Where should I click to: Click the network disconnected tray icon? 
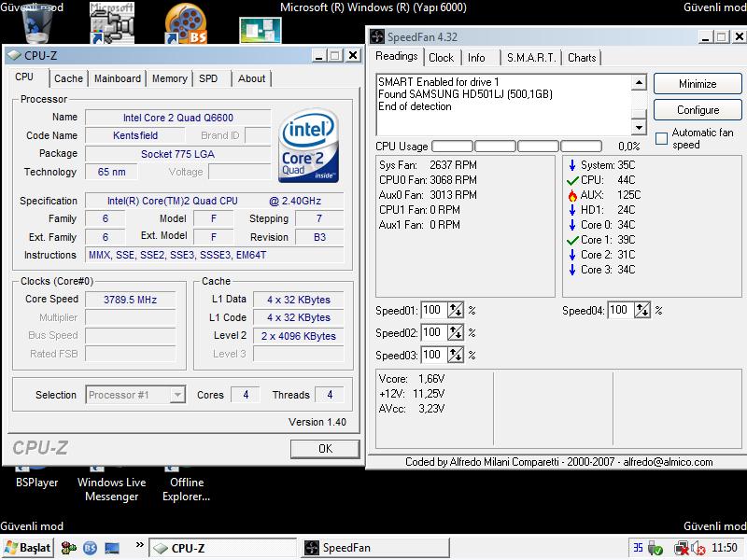682,549
